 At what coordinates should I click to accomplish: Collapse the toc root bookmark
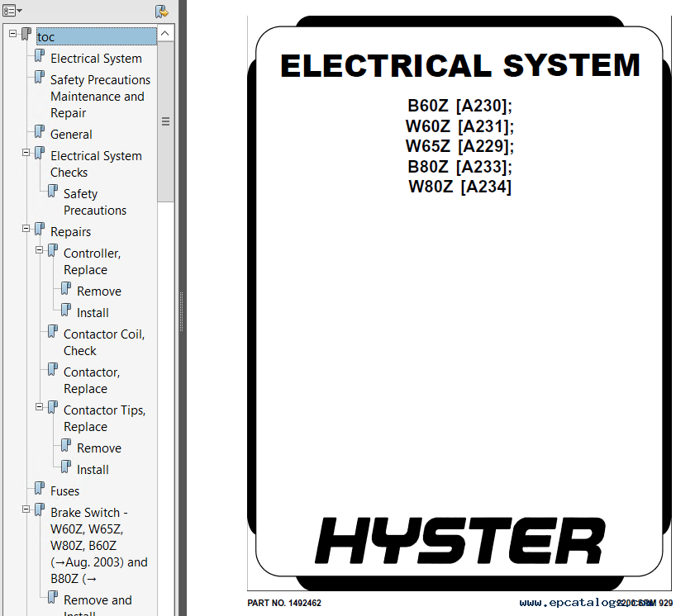(13, 33)
